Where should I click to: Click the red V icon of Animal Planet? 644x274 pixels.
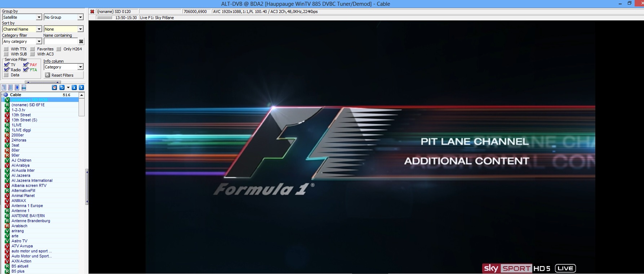click(x=7, y=196)
